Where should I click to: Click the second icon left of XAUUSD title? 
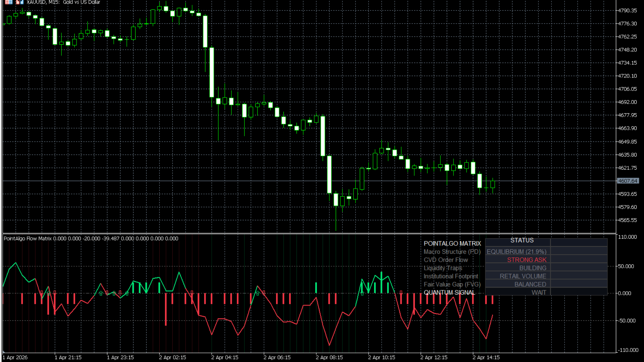click(x=19, y=2)
